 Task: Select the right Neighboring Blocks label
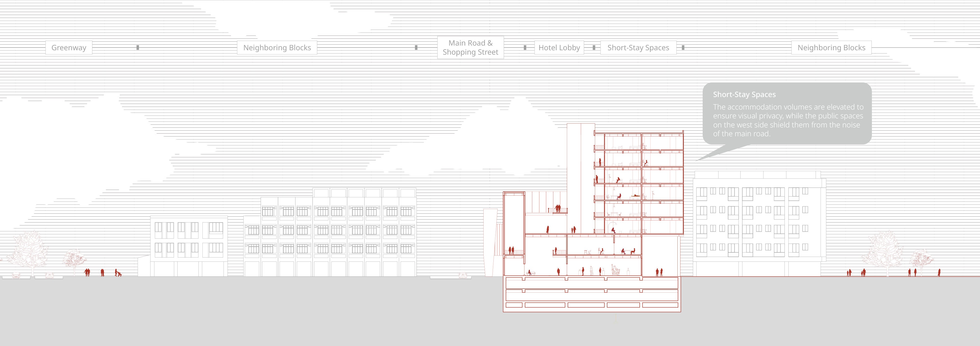pos(831,48)
